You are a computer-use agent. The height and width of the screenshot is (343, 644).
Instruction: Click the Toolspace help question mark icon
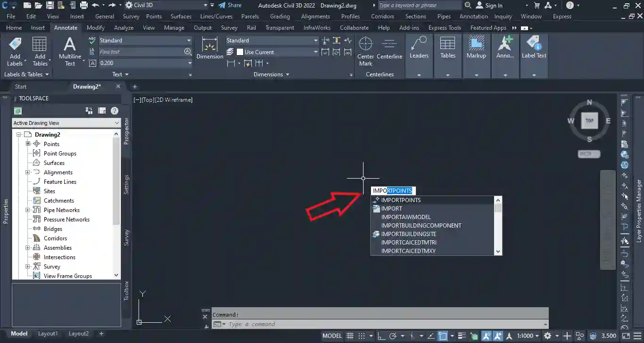point(114,111)
